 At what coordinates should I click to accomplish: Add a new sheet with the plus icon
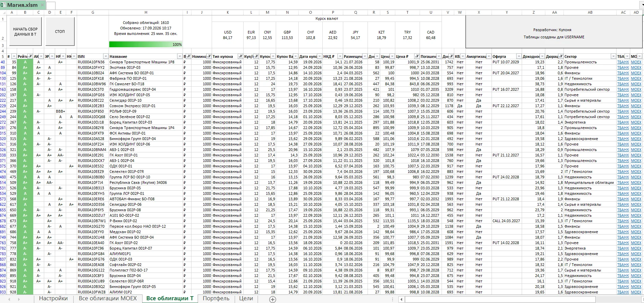coord(273,299)
